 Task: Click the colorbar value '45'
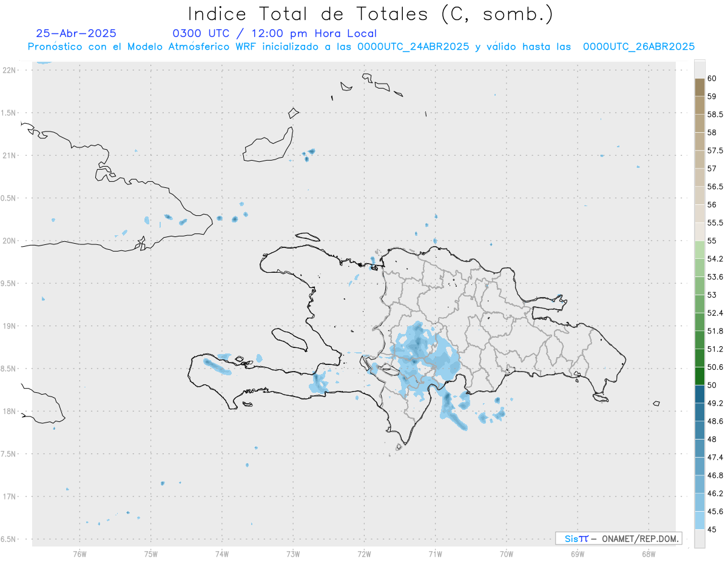[712, 529]
